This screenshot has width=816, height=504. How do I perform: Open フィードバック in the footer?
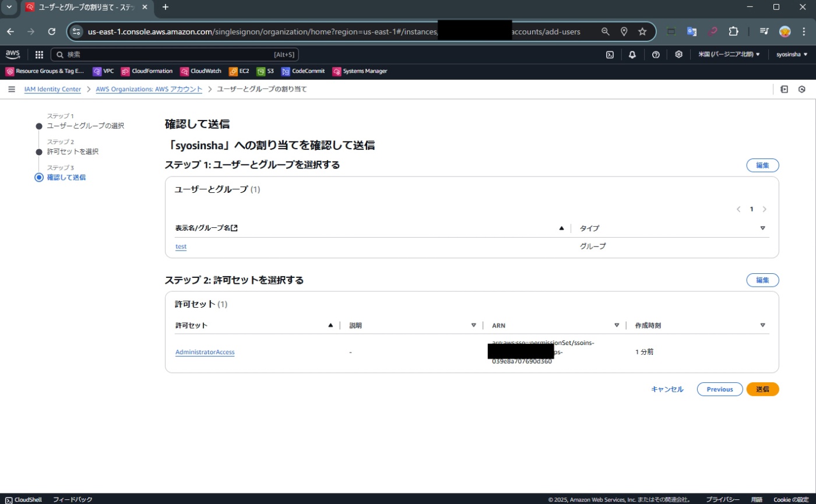pos(73,500)
